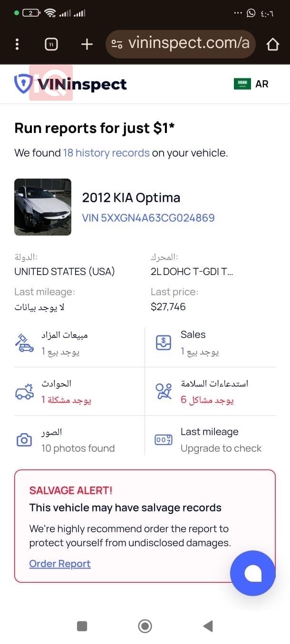
Task: Click the VINinspect shield logo
Action: pyautogui.click(x=22, y=84)
